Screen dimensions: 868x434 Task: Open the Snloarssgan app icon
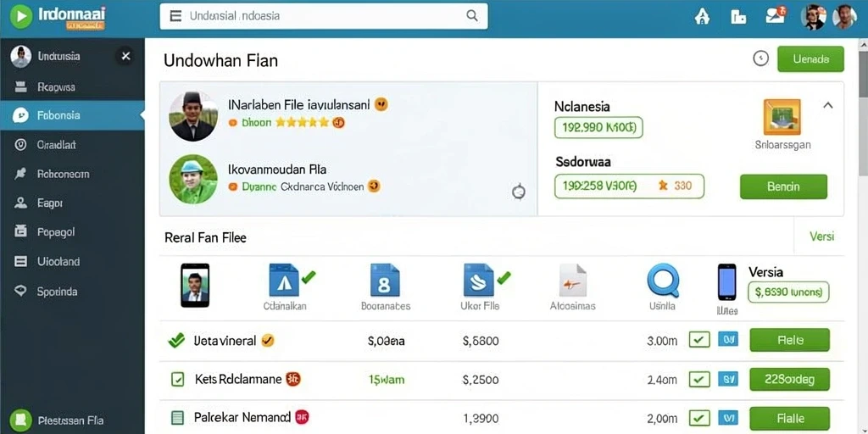pos(782,117)
